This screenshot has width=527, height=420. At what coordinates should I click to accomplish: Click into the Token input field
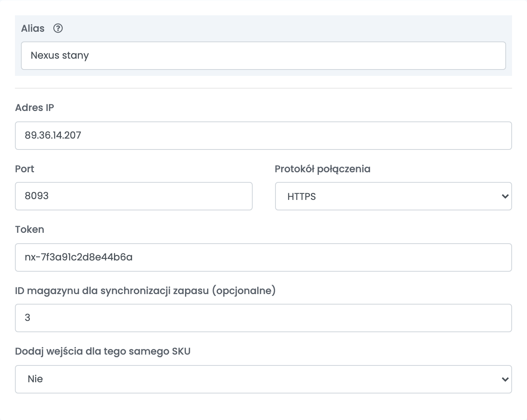coord(263,257)
